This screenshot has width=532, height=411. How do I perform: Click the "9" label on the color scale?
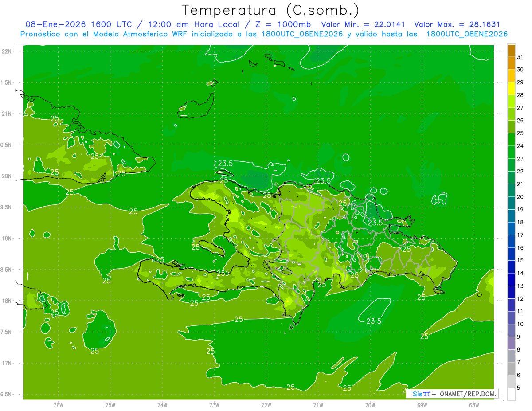click(x=518, y=337)
